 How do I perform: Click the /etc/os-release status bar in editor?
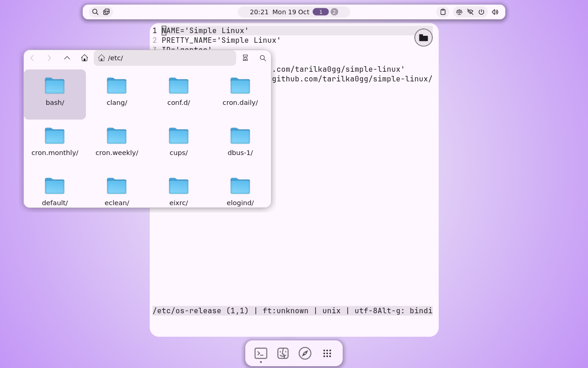pos(293,311)
